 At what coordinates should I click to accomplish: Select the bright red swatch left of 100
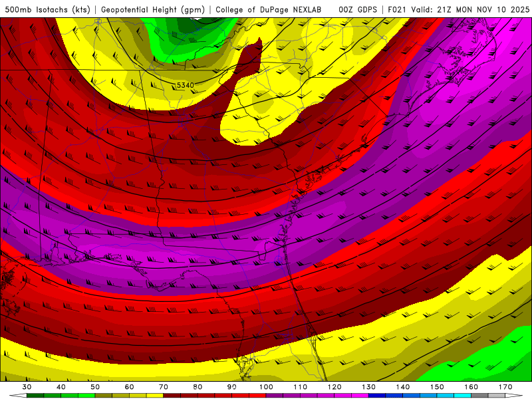click(x=257, y=396)
